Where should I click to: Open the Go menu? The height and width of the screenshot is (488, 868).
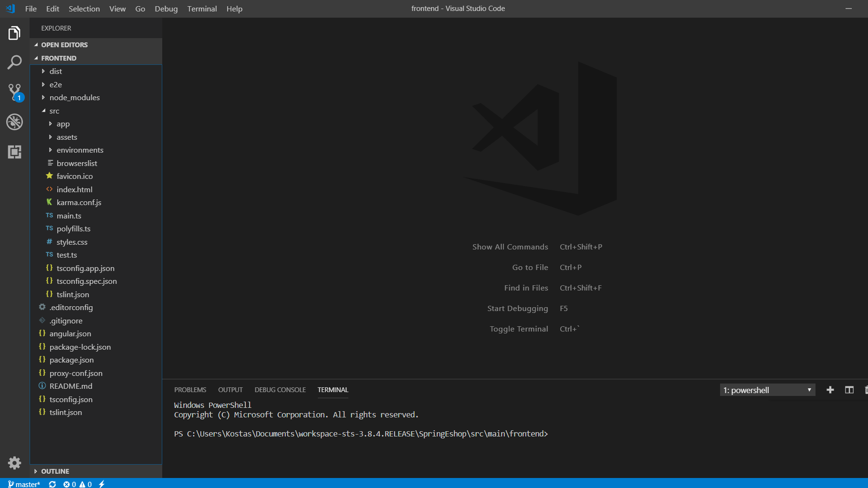tap(140, 9)
